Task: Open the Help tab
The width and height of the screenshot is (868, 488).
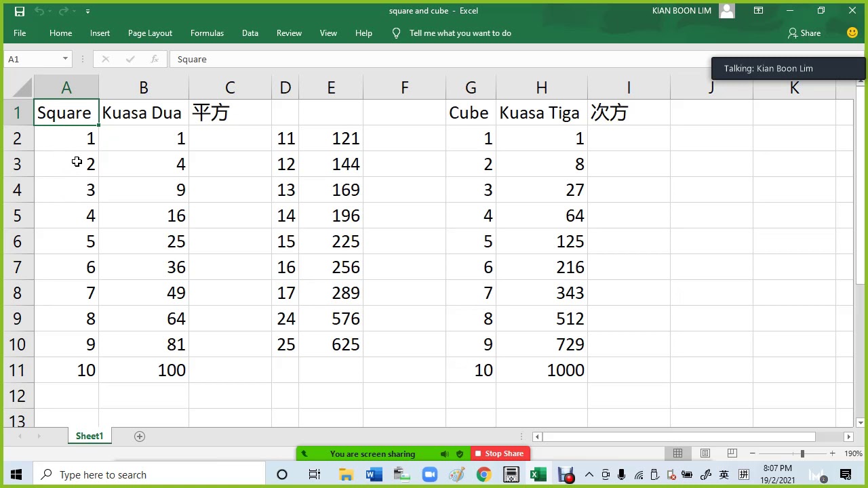Action: click(x=363, y=33)
